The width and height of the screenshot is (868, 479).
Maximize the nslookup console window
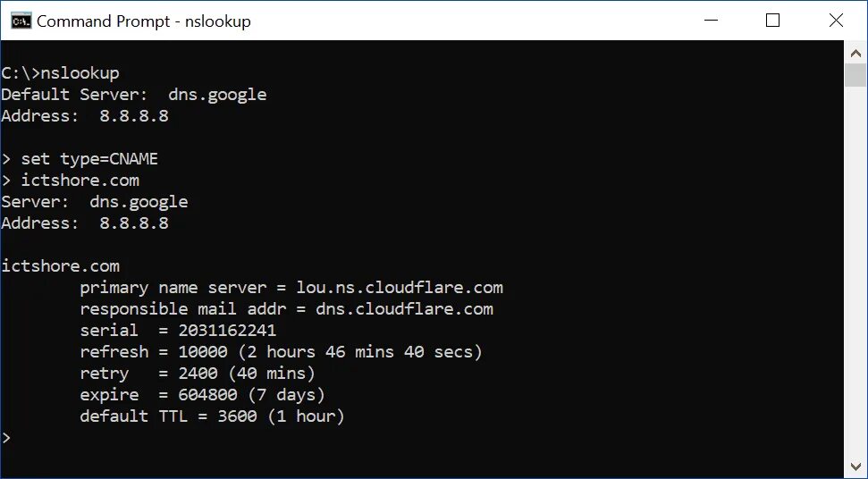click(x=773, y=21)
